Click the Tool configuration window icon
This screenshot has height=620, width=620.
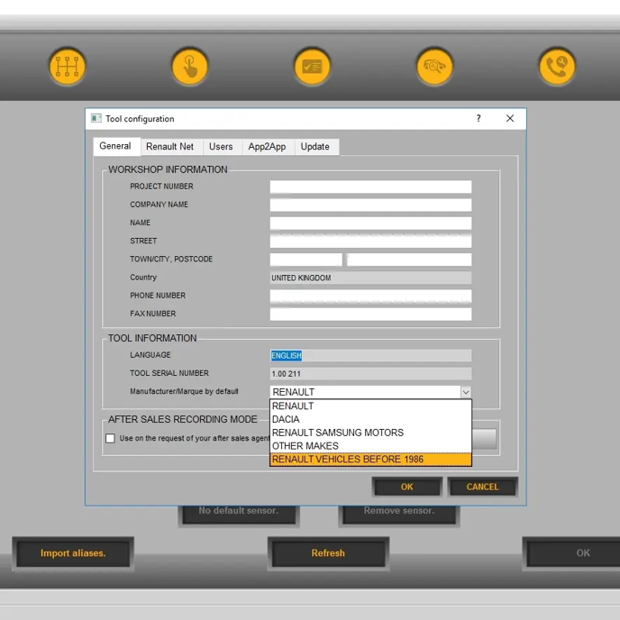(96, 118)
